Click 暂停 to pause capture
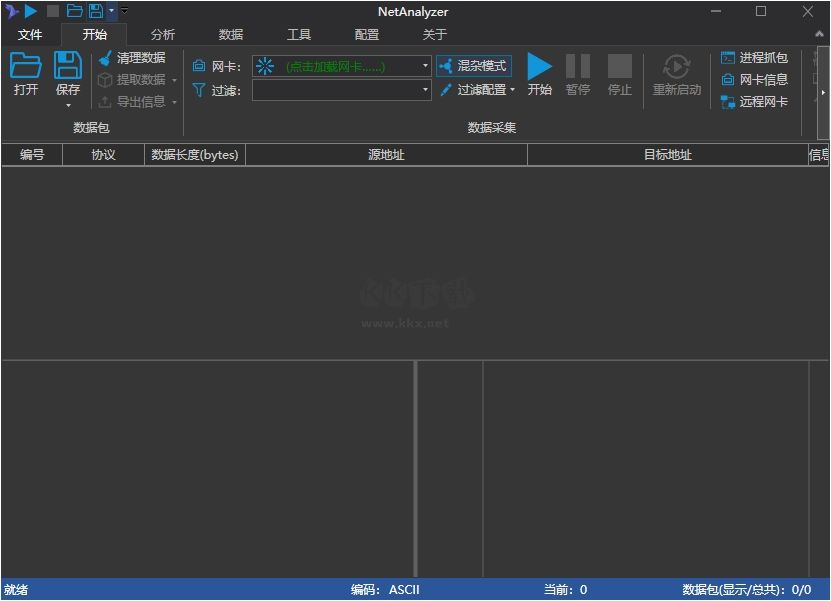Image resolution: width=831 pixels, height=601 pixels. pyautogui.click(x=578, y=70)
